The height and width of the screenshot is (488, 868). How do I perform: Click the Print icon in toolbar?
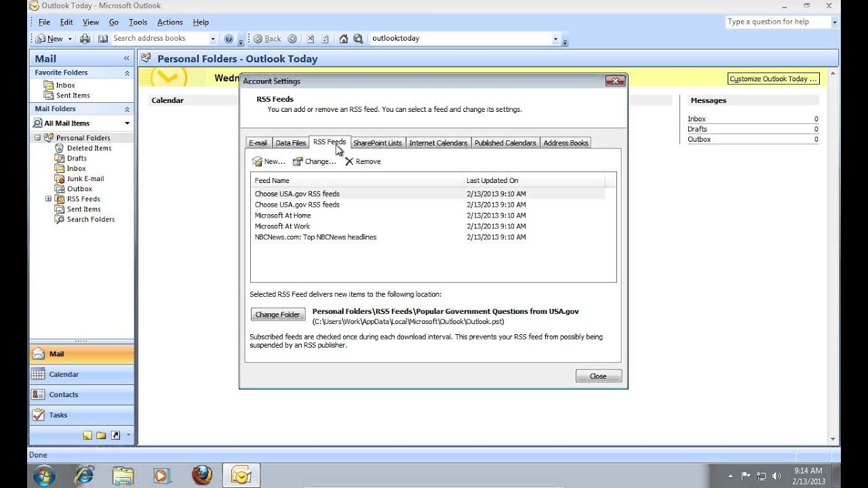85,39
